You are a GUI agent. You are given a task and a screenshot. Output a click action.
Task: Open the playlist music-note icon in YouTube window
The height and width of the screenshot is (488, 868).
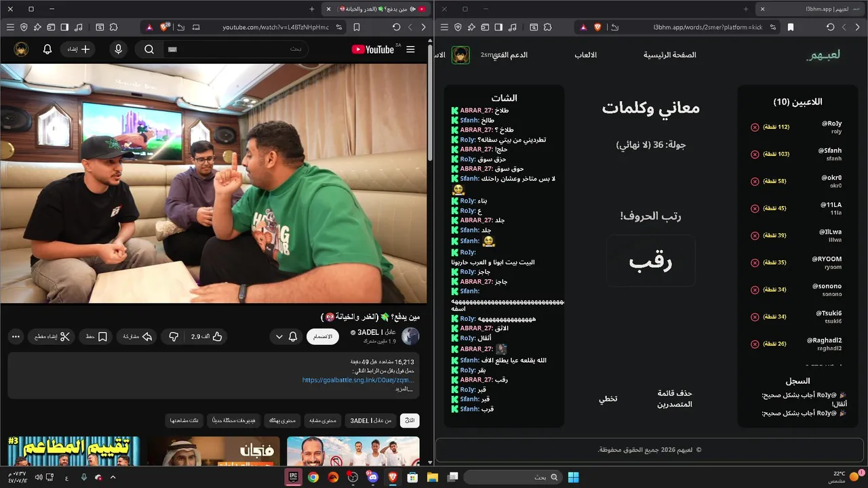[79, 27]
